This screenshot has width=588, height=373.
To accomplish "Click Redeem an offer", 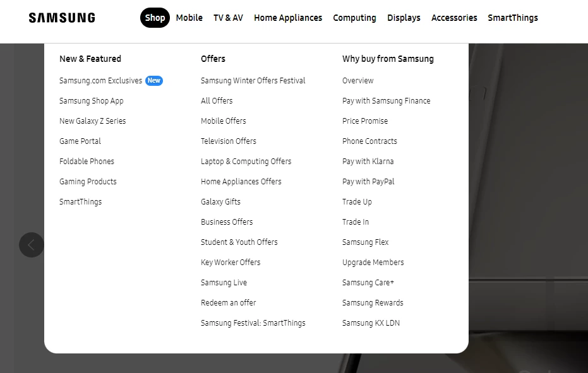I will [x=228, y=302].
